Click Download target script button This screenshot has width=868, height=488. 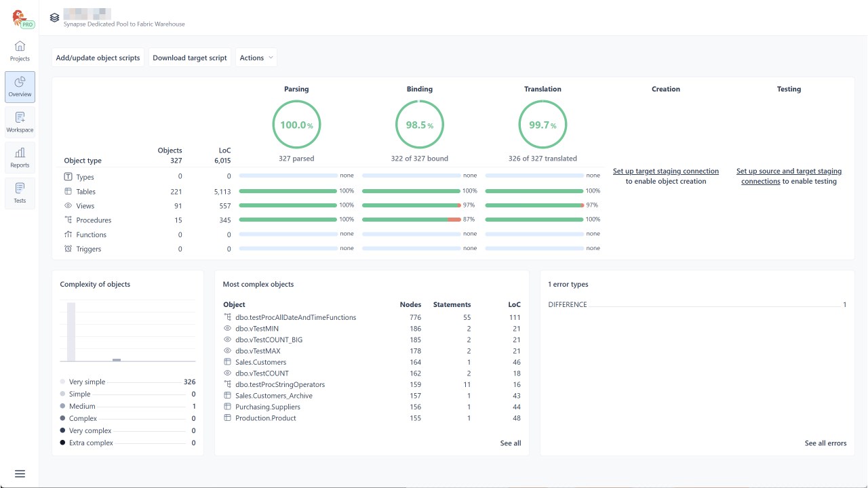(x=190, y=58)
